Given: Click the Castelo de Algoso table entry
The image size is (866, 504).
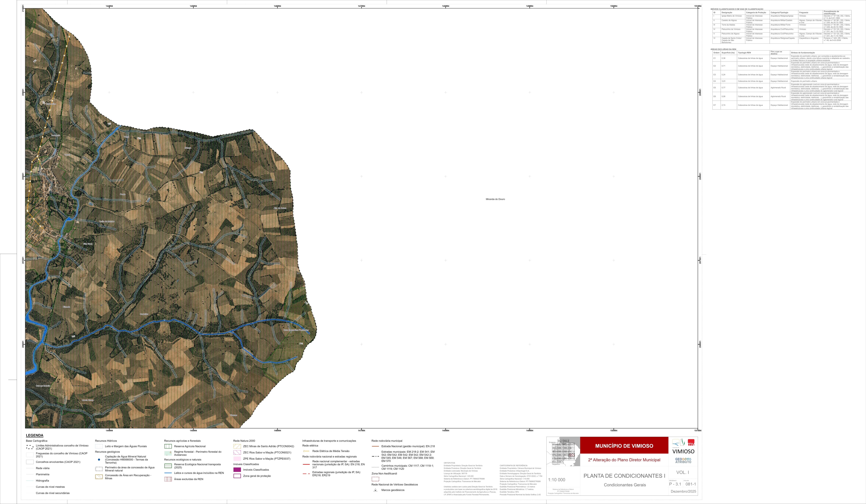Looking at the screenshot, I should 729,20.
